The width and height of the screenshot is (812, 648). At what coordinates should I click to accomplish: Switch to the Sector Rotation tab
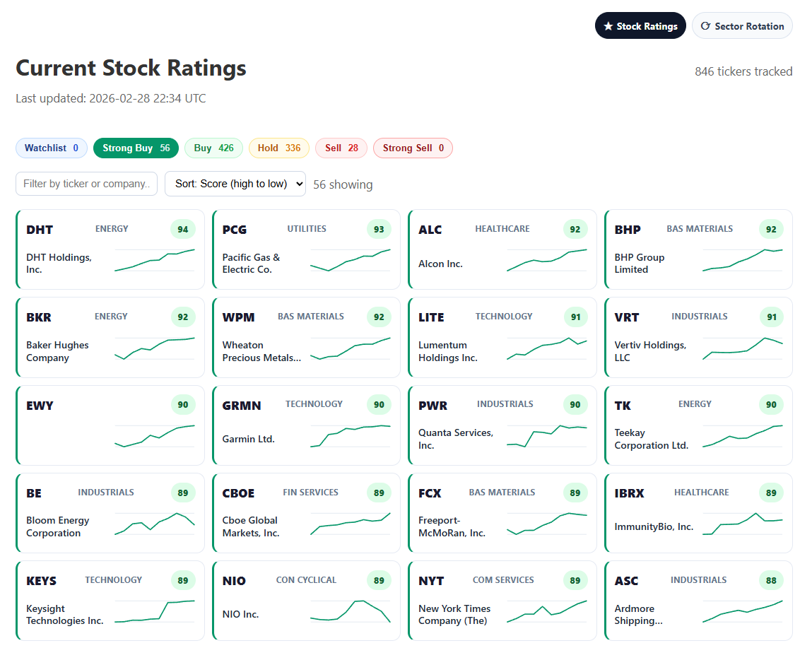click(x=742, y=25)
